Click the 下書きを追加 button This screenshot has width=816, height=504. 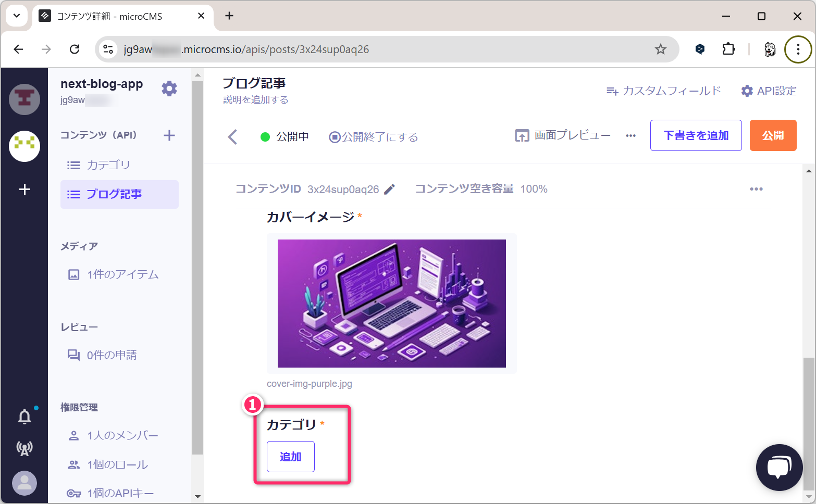click(x=696, y=135)
